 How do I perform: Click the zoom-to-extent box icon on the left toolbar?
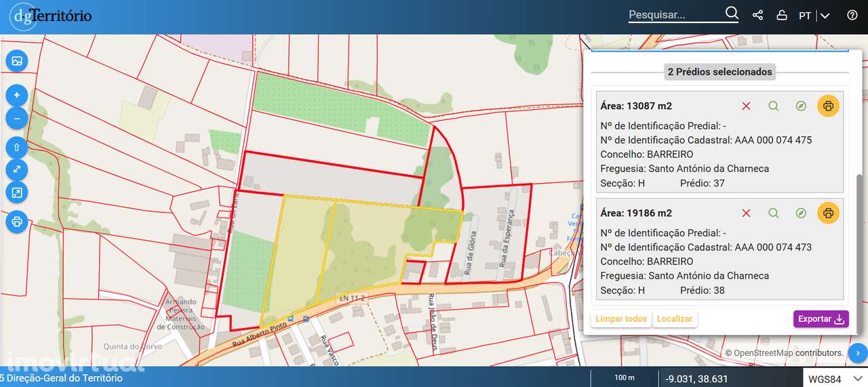(x=17, y=193)
